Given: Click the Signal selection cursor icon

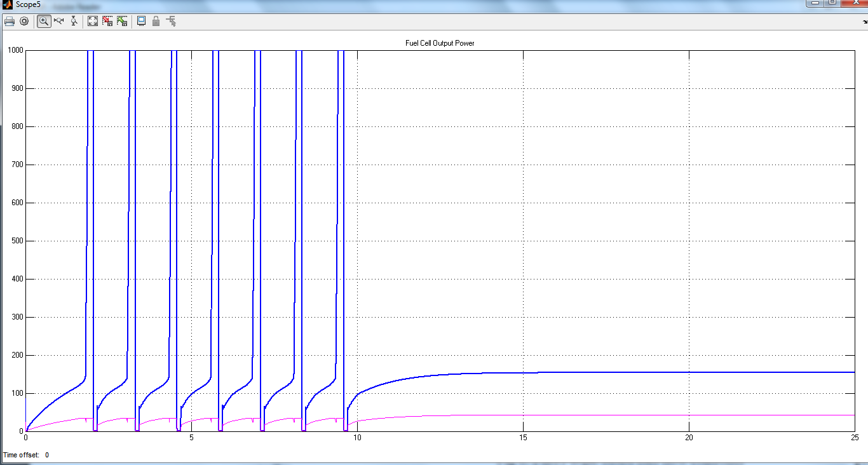Looking at the screenshot, I should pyautogui.click(x=171, y=21).
